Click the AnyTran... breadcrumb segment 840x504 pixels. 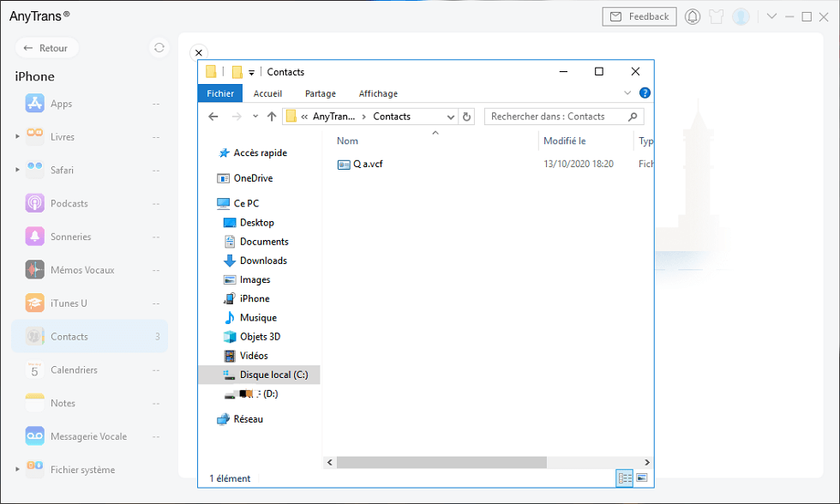click(x=333, y=117)
